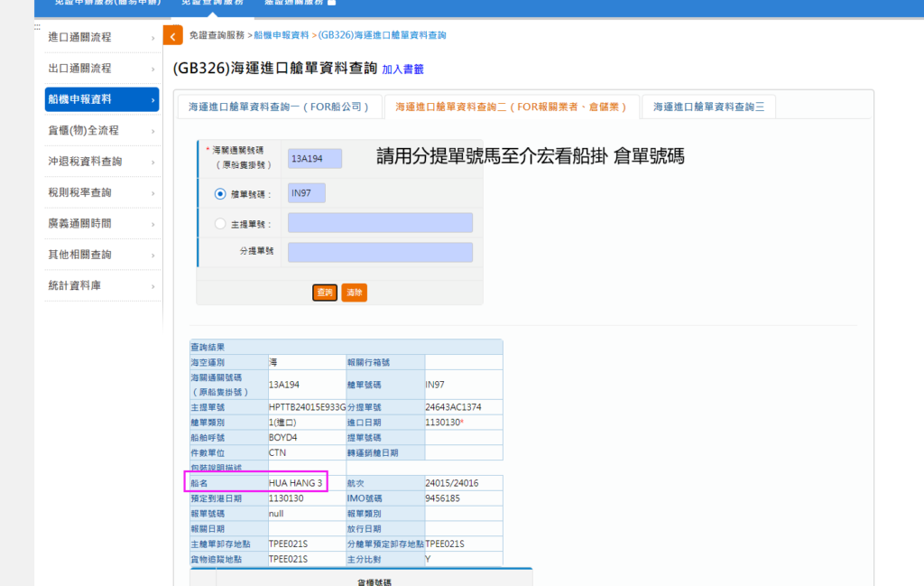The height and width of the screenshot is (586, 924).
Task: Select the 艙單號碼 radio button
Action: 220,193
